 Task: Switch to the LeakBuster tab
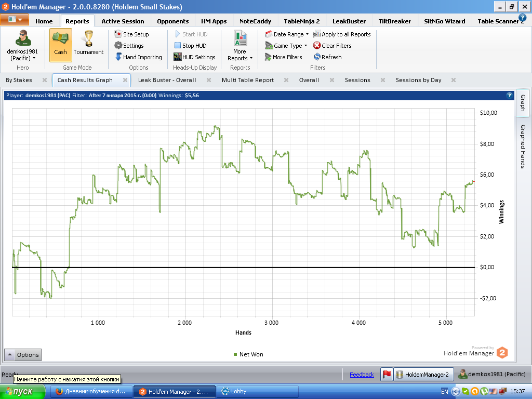pos(349,21)
